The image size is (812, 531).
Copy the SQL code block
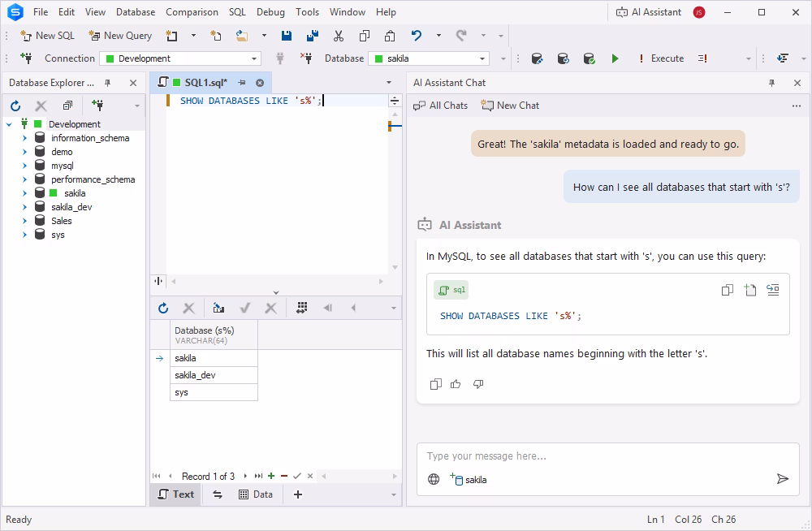(727, 290)
